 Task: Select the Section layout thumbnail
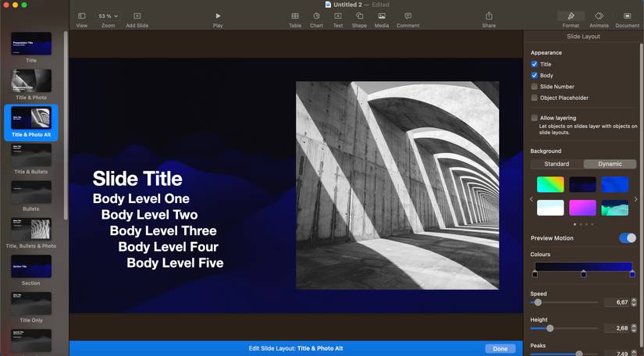coord(31,266)
